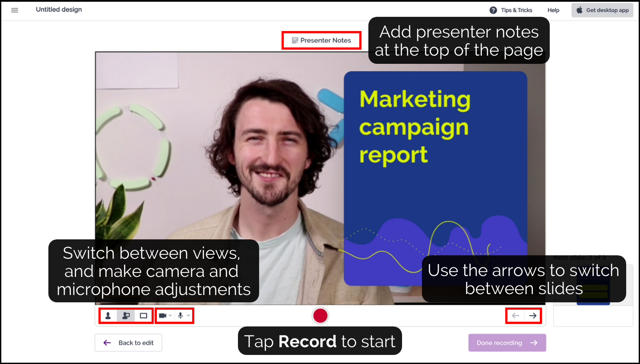Open Presenter Notes
This screenshot has width=640, height=364.
321,40
